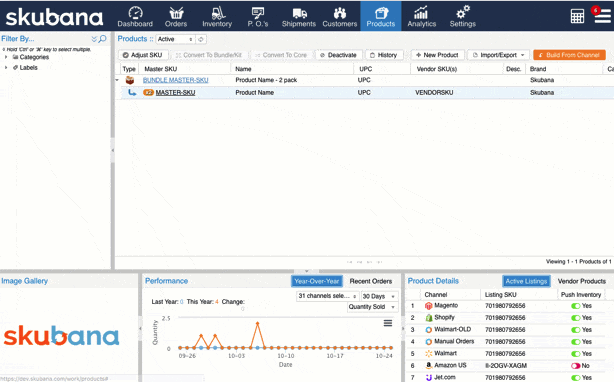Switch to Vendor Products tab

[x=581, y=281]
